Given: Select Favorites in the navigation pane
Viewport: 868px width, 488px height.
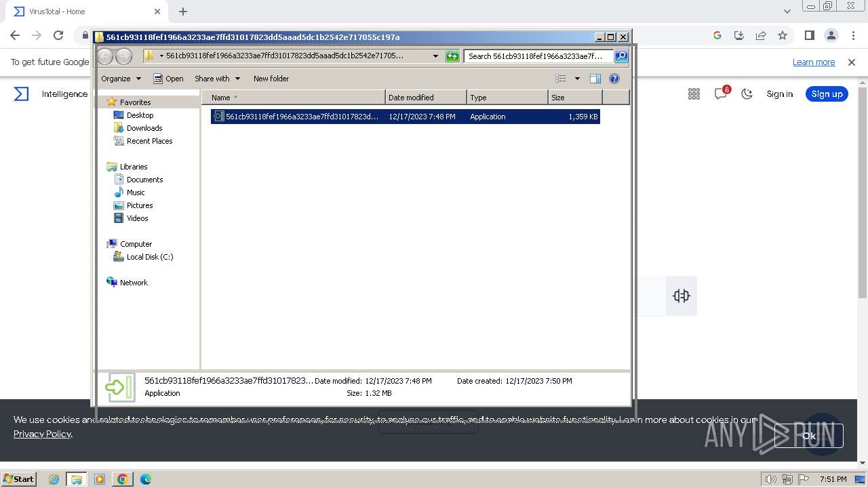Looking at the screenshot, I should [x=135, y=102].
